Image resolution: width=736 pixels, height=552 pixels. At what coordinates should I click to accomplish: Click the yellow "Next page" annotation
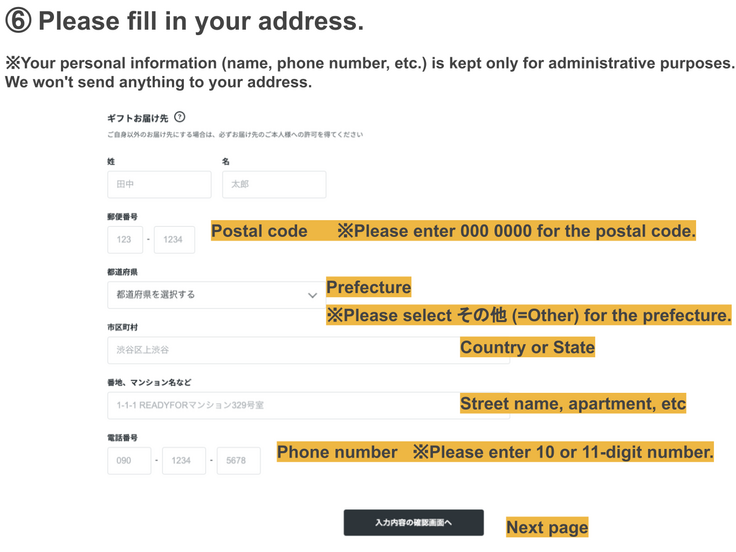pyautogui.click(x=547, y=527)
